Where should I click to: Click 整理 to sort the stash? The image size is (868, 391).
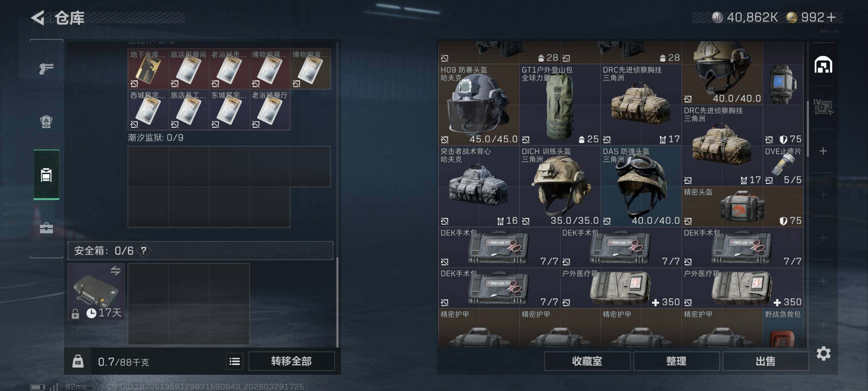(676, 361)
